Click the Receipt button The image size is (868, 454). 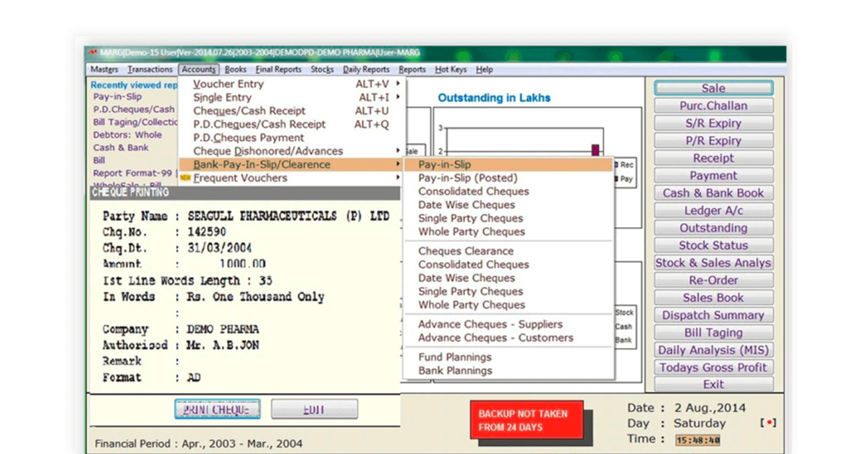click(x=713, y=158)
